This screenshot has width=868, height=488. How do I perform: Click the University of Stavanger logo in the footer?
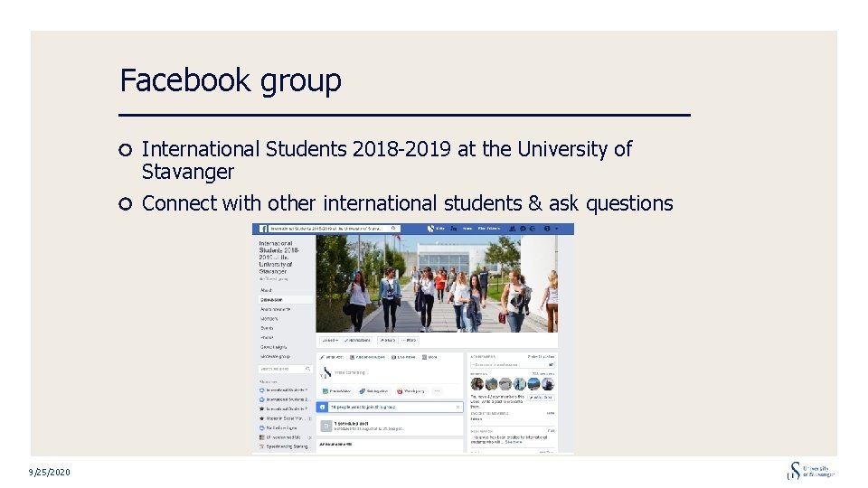[811, 471]
